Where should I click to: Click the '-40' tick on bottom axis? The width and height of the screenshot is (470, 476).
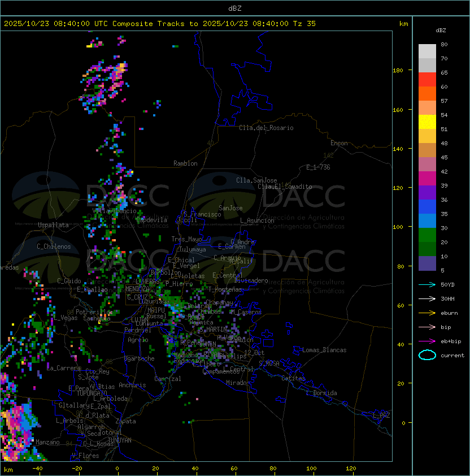(37, 469)
